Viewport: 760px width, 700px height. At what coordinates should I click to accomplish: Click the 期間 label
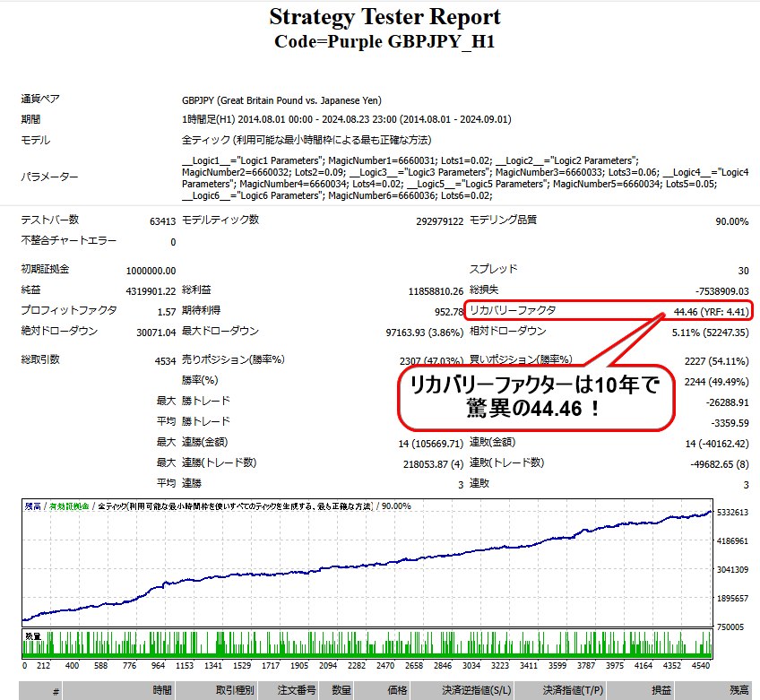pyautogui.click(x=30, y=119)
